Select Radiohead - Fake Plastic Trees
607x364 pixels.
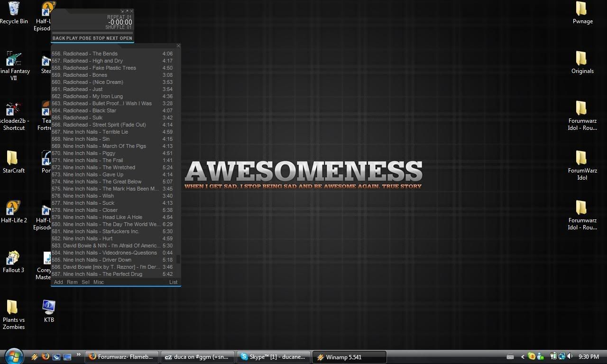(112, 68)
